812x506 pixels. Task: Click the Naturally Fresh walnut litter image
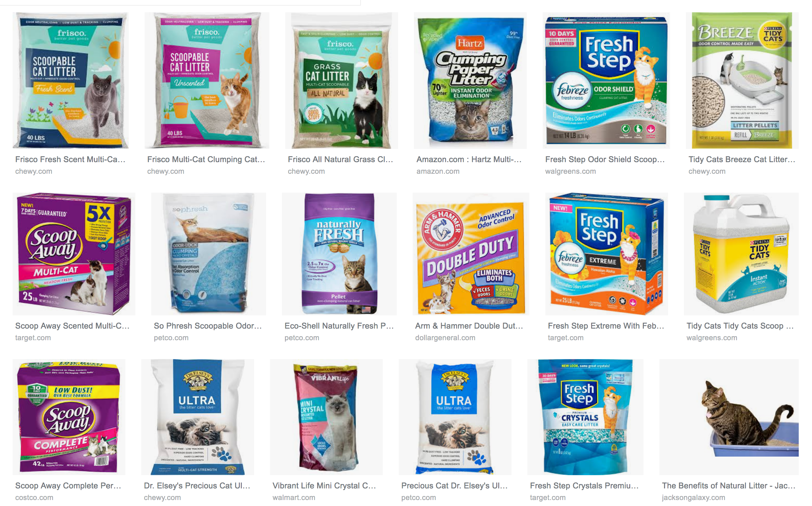point(339,254)
